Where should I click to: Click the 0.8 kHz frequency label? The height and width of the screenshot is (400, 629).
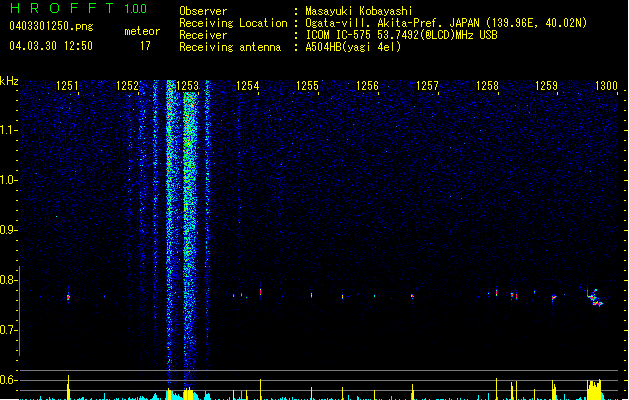[x=8, y=280]
